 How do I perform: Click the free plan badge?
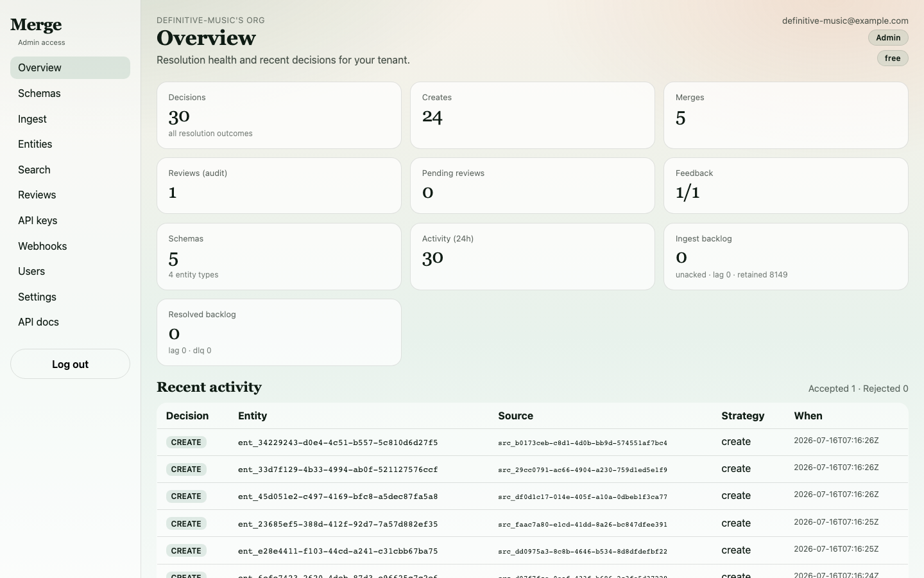(x=893, y=58)
